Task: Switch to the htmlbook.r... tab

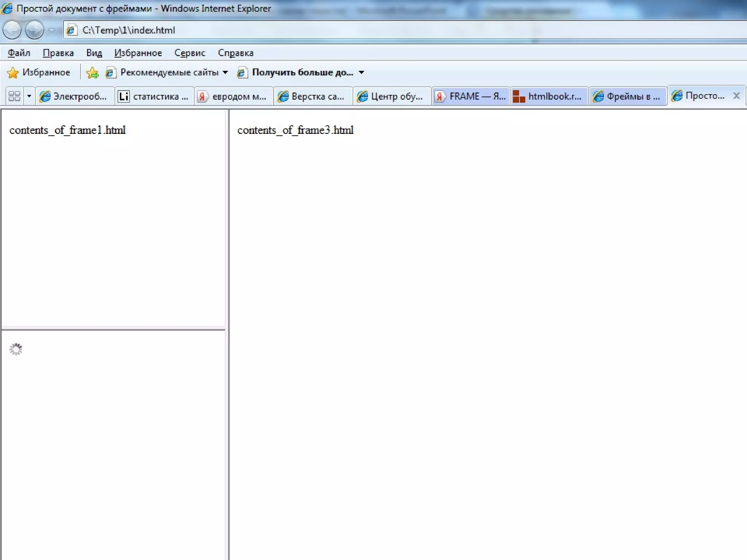Action: (549, 96)
